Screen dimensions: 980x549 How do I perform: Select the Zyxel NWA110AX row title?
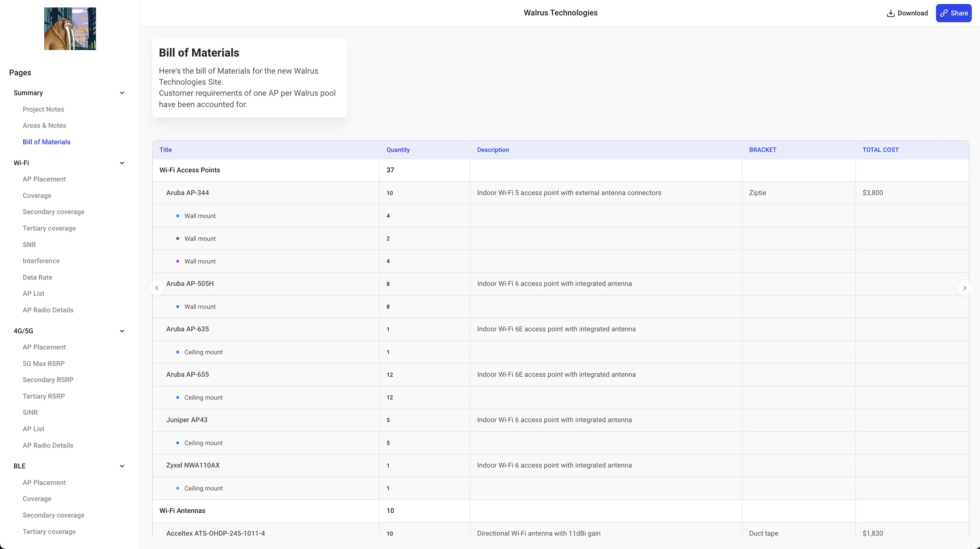click(193, 465)
